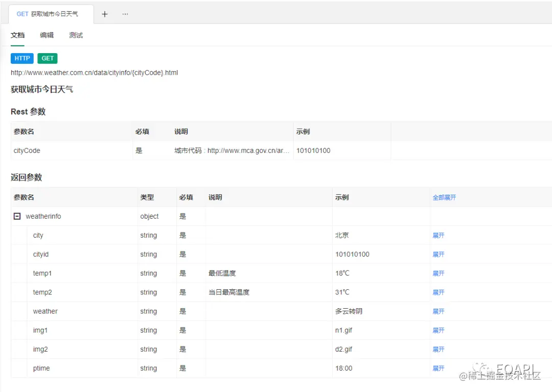This screenshot has height=392, width=552.
Task: Switch to the 测试 tab
Action: pos(76,35)
